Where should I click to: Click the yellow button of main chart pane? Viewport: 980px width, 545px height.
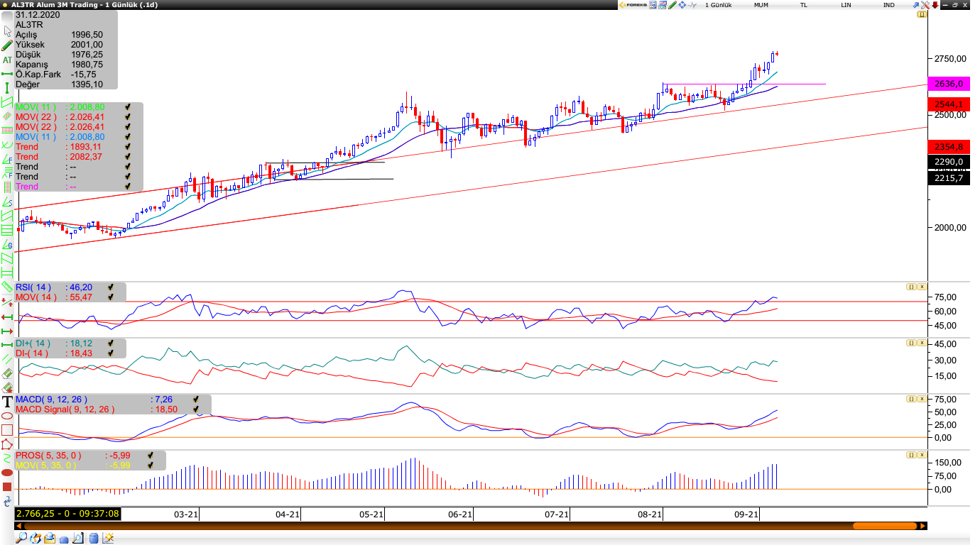tap(922, 13)
